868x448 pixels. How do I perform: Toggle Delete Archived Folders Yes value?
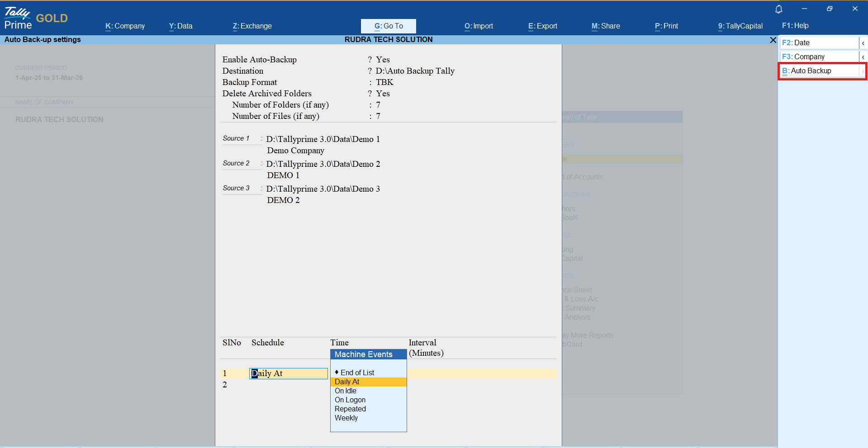pos(383,94)
